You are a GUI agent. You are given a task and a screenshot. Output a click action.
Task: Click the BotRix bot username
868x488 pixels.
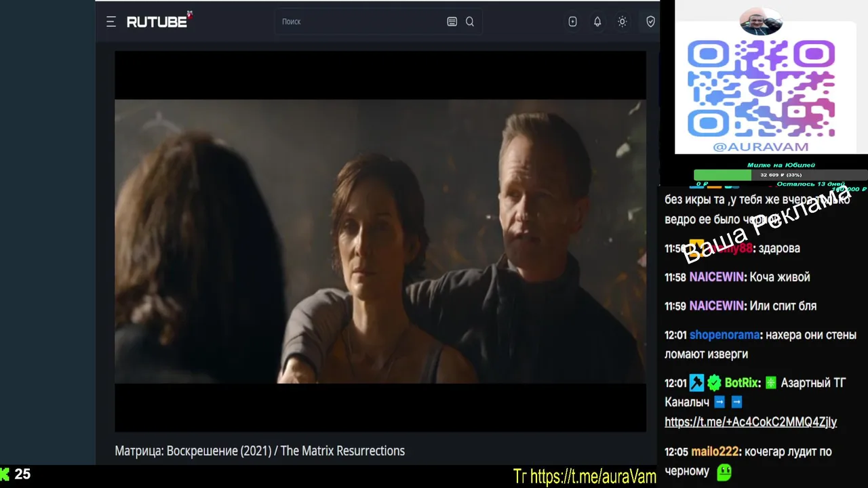coord(741,383)
